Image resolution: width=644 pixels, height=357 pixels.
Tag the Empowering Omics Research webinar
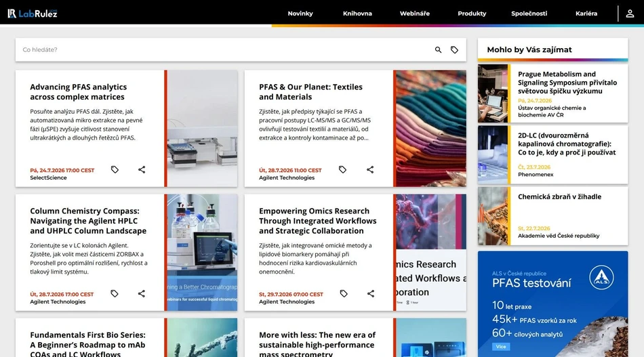pos(344,293)
